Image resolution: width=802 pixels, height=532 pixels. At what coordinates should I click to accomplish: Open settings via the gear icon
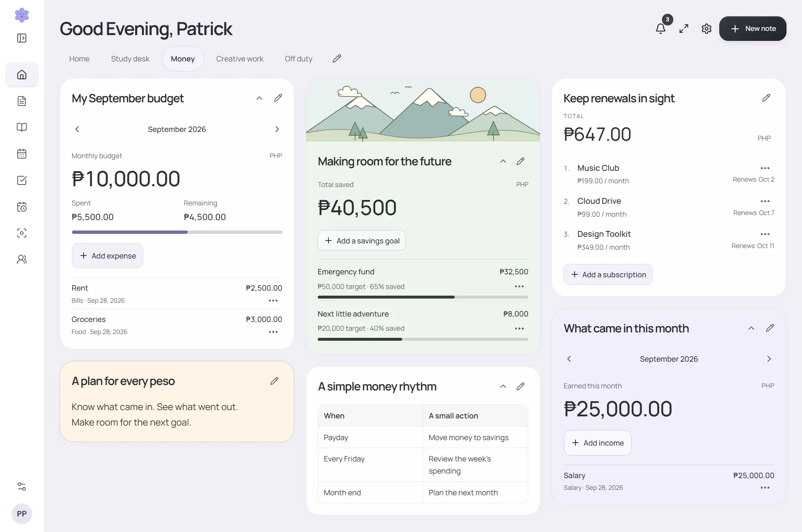pyautogui.click(x=706, y=28)
